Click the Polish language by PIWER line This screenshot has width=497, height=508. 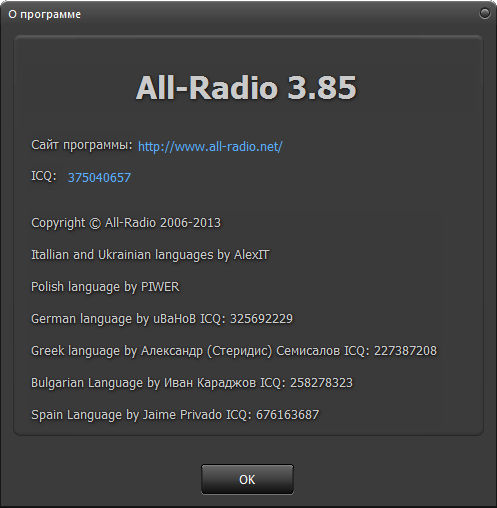click(105, 287)
